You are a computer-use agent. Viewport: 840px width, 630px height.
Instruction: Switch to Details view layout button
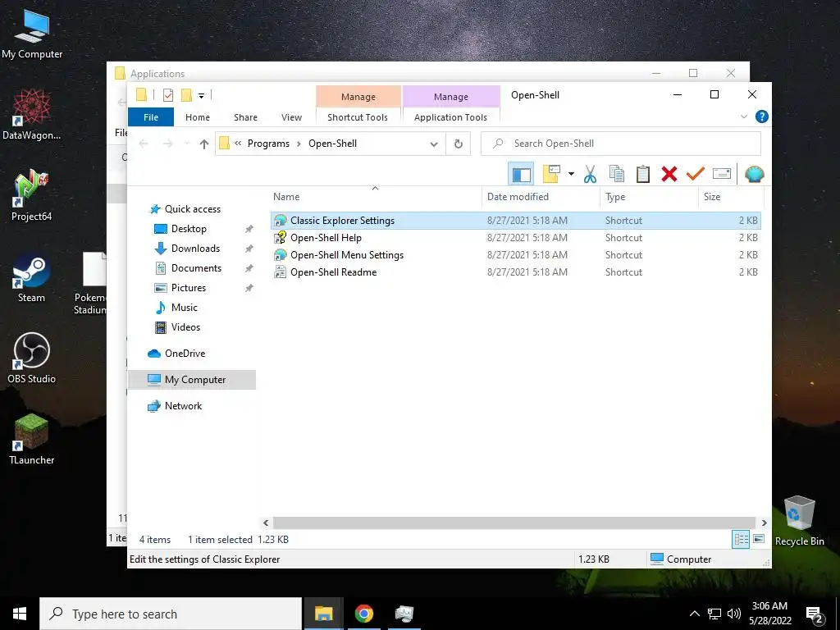pos(741,540)
